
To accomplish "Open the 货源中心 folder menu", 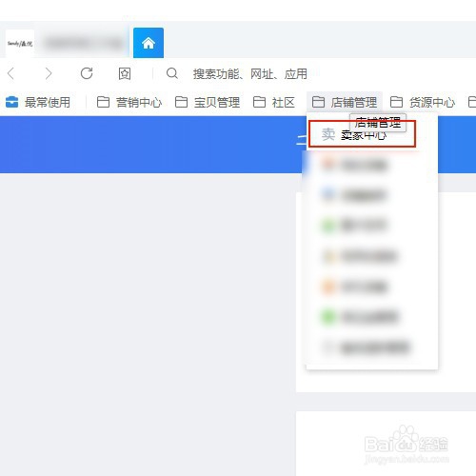I will pos(423,102).
